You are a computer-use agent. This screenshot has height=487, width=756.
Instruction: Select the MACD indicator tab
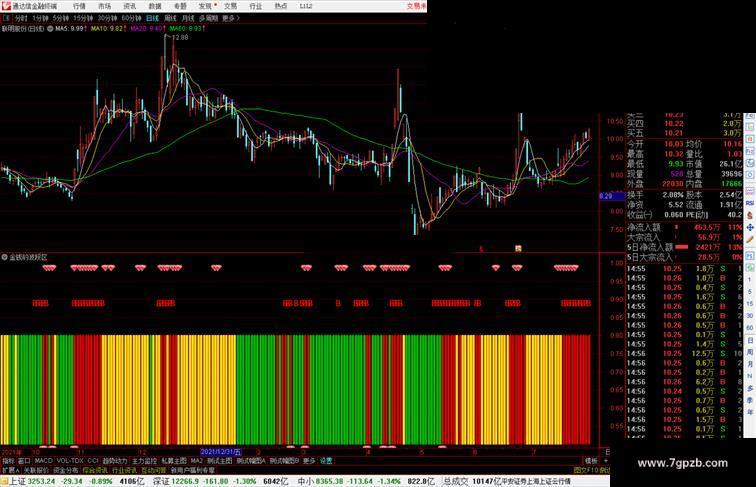click(x=43, y=461)
